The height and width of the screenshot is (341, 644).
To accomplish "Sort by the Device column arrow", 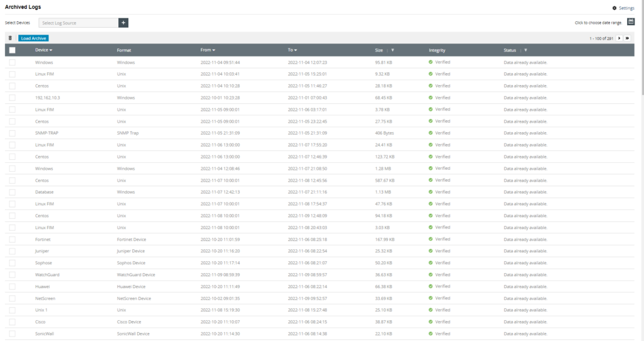I will pos(51,50).
